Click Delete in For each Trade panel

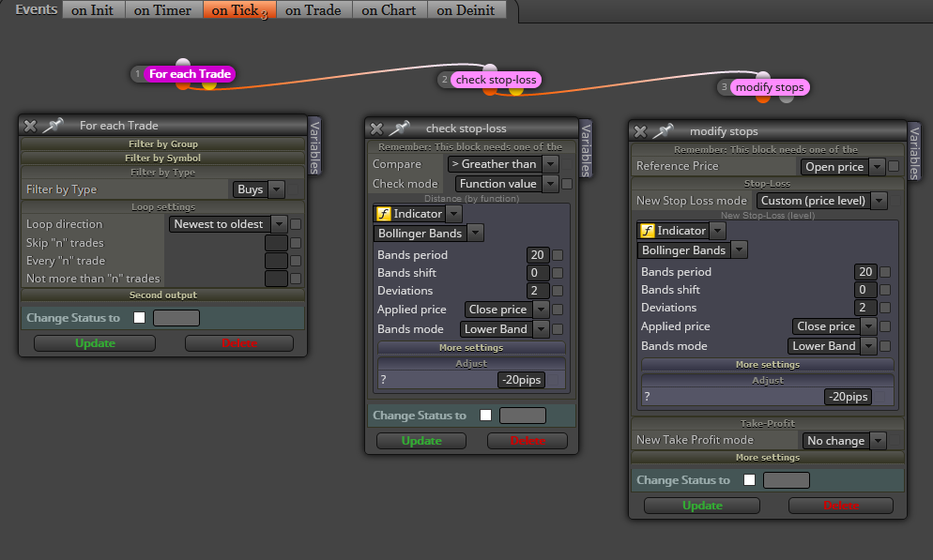pyautogui.click(x=239, y=343)
